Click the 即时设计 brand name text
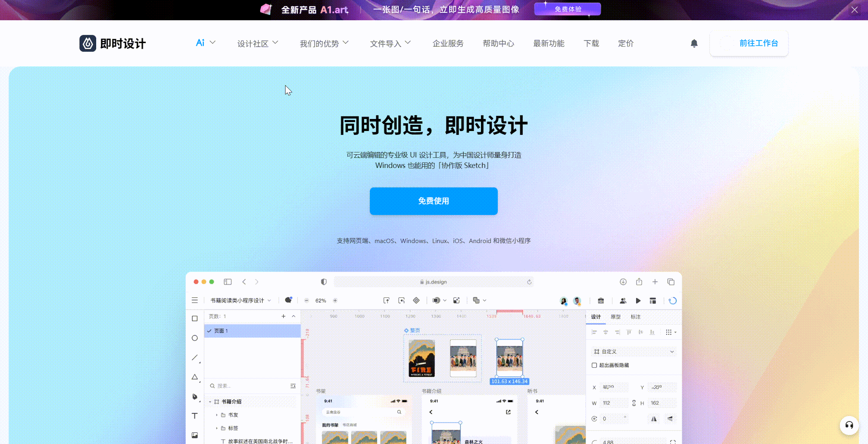868x444 pixels. pyautogui.click(x=123, y=44)
